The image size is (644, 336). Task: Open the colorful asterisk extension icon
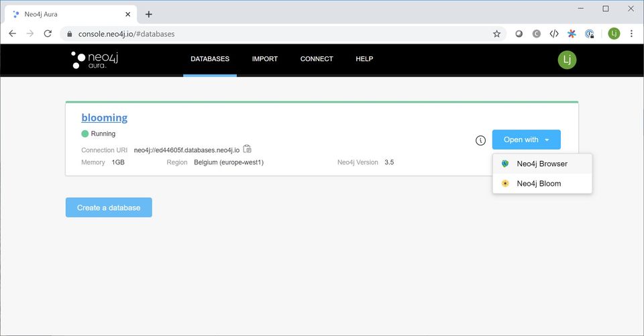572,34
